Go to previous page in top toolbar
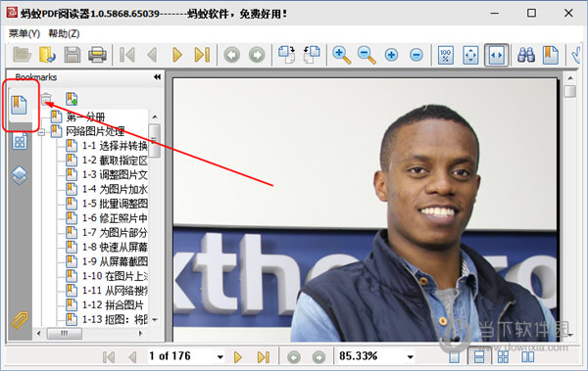 coord(152,55)
